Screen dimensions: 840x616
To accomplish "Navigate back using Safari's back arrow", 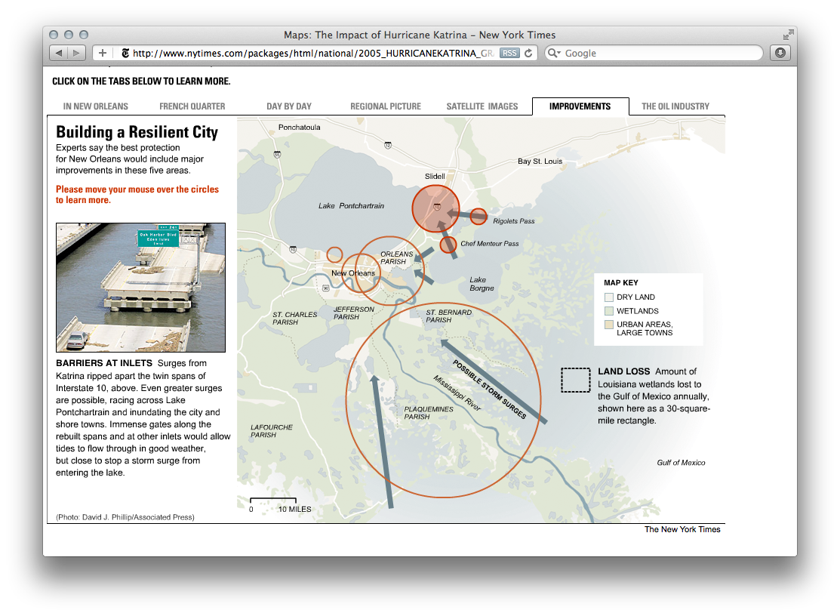I will coord(59,53).
